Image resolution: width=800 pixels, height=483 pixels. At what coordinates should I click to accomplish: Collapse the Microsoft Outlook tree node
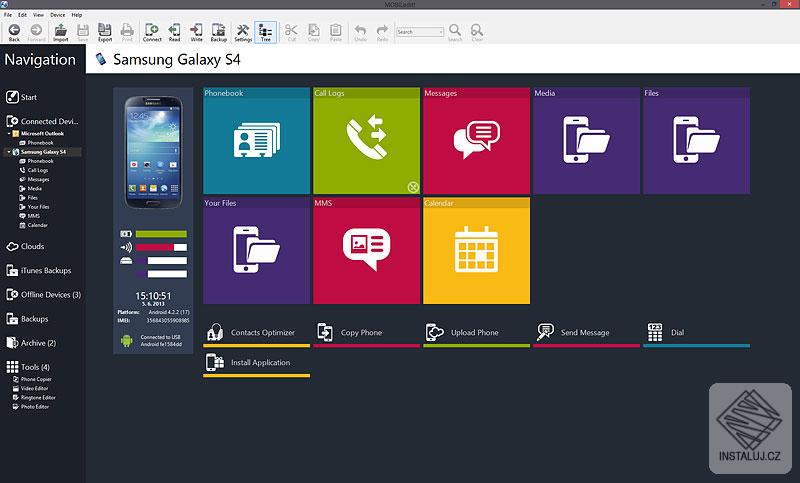coord(9,134)
